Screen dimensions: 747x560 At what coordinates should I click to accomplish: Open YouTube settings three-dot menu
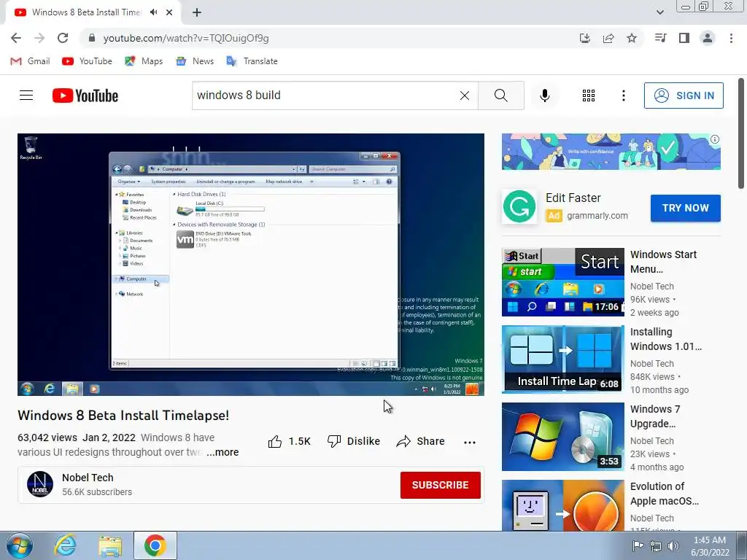623,96
